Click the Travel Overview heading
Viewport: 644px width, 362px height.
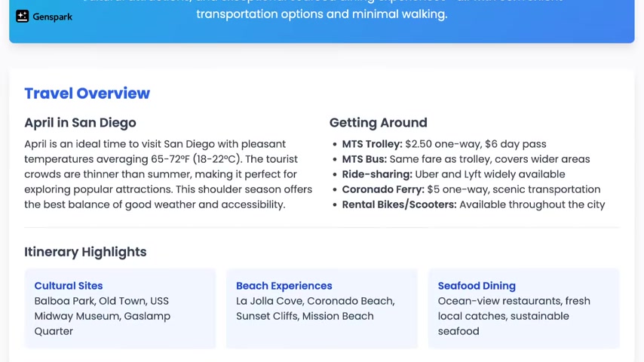coord(87,94)
